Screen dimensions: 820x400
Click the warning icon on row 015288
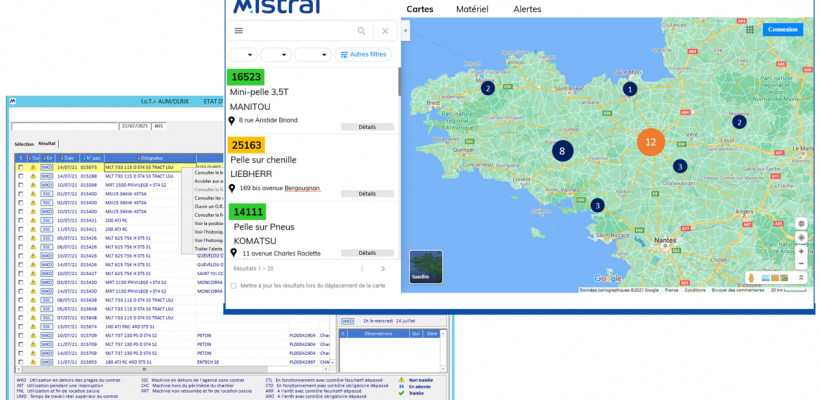[32, 176]
